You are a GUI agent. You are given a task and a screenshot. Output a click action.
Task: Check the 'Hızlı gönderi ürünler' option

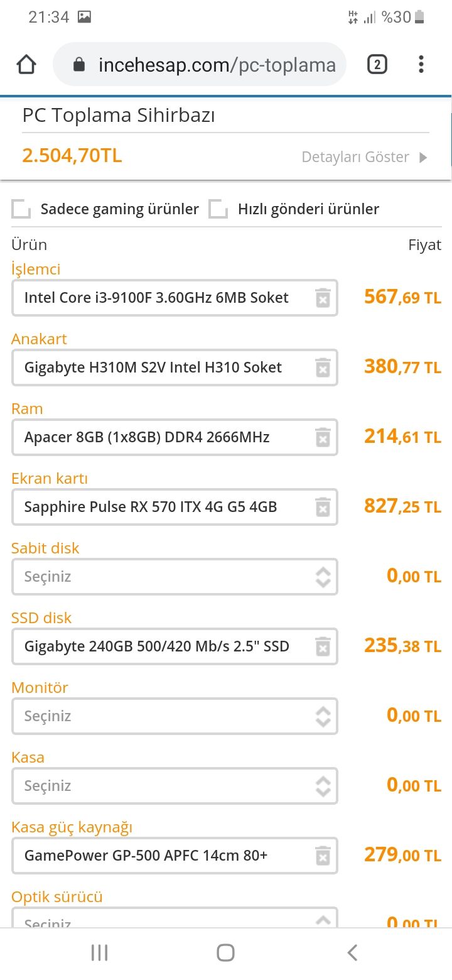coord(218,209)
